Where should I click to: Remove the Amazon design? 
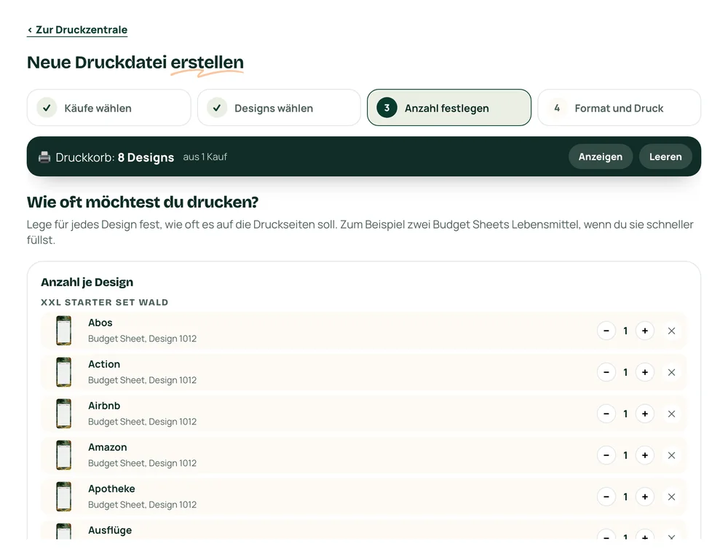(x=671, y=455)
